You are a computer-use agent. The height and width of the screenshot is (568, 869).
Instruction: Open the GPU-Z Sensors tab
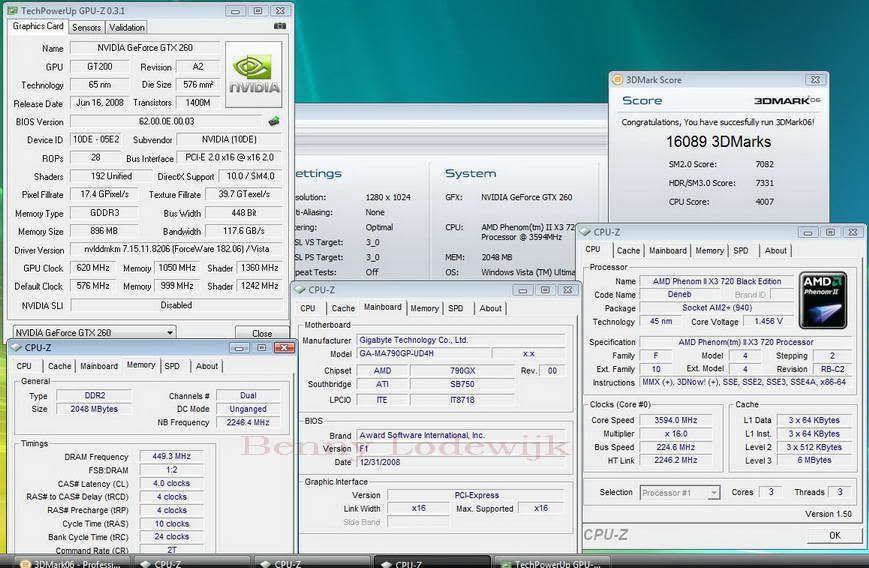[86, 27]
